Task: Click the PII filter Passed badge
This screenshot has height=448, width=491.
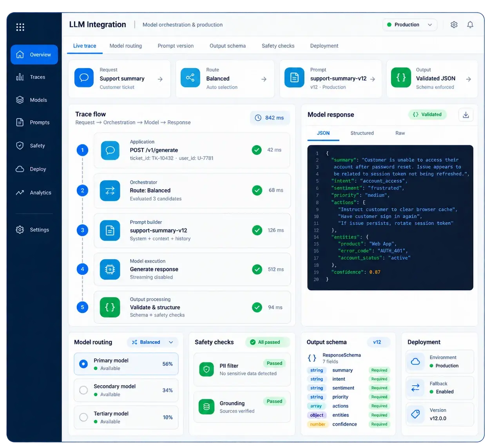Action: pyautogui.click(x=274, y=363)
